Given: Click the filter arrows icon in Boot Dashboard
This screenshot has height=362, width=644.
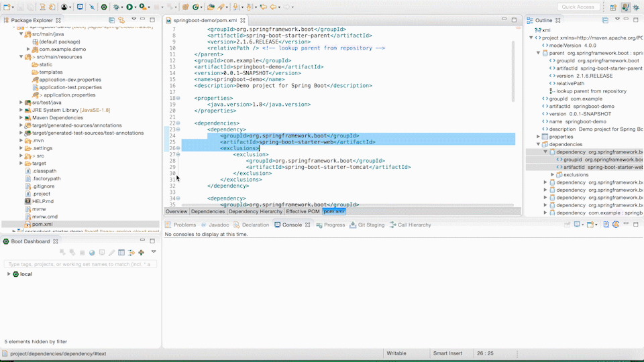Looking at the screenshot, I should 131,253.
